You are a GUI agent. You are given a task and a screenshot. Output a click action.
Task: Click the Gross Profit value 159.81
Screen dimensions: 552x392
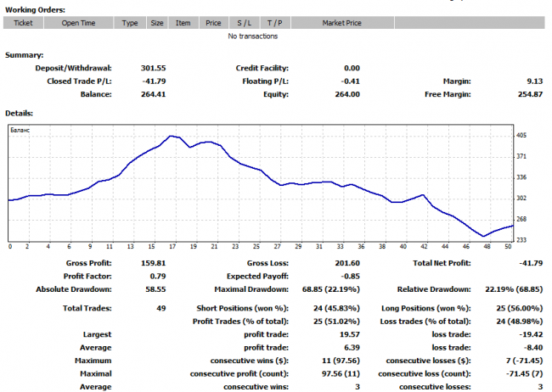[150, 264]
